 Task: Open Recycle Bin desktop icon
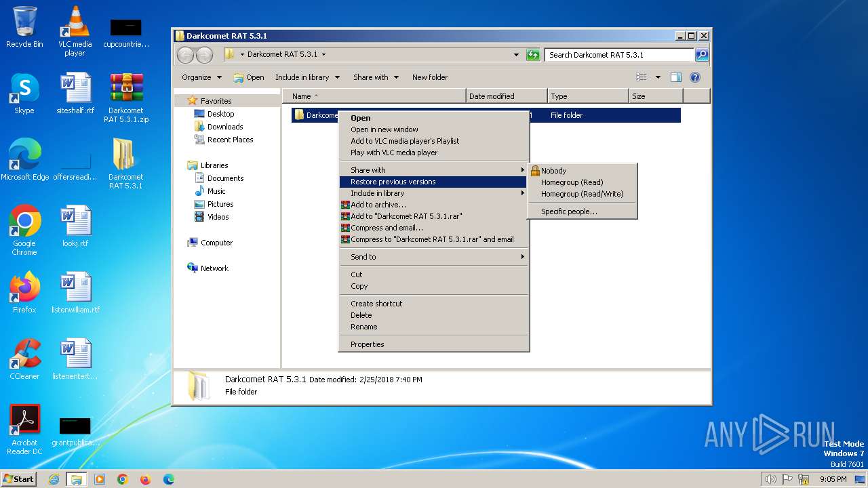coord(24,27)
